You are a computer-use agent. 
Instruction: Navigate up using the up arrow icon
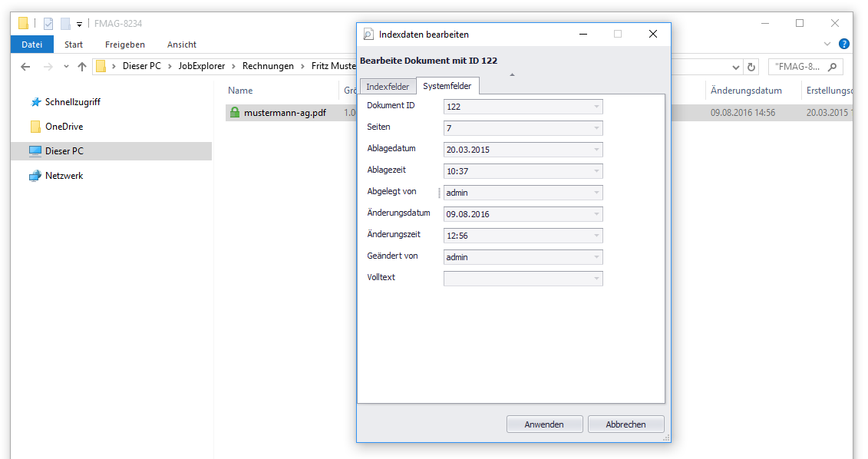pos(82,67)
